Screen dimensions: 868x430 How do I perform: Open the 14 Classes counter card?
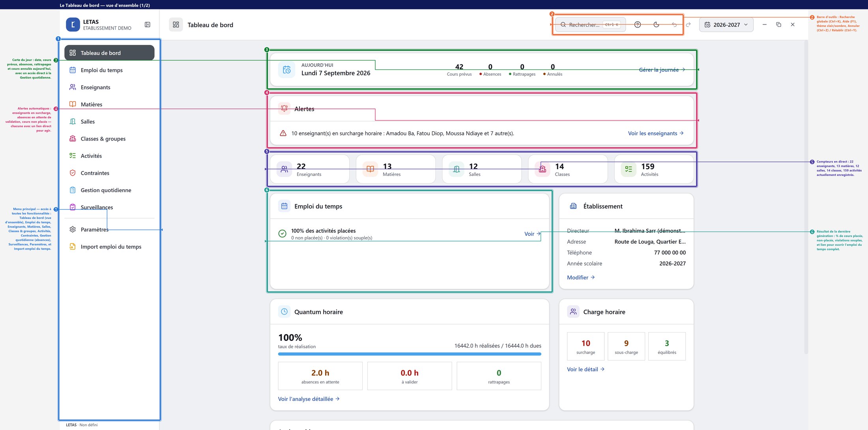click(568, 169)
